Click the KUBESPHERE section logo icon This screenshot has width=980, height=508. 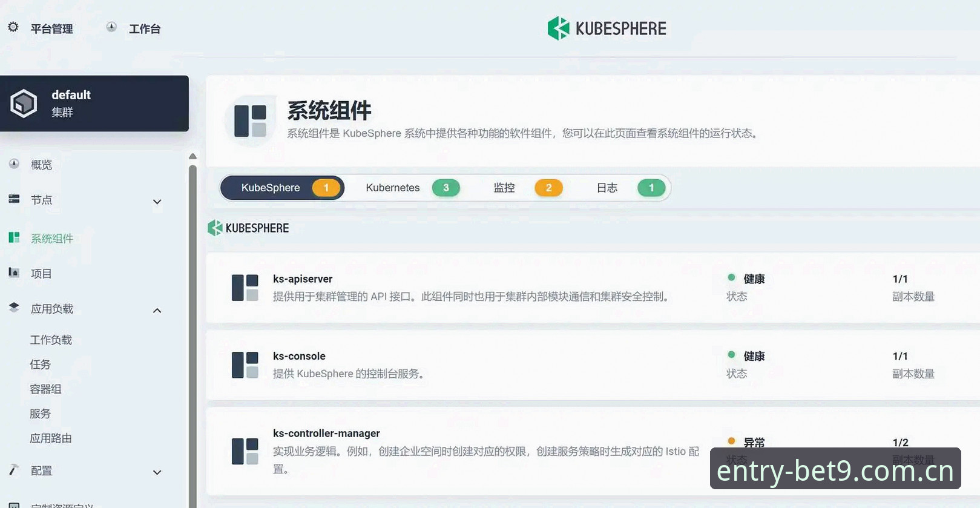click(215, 228)
